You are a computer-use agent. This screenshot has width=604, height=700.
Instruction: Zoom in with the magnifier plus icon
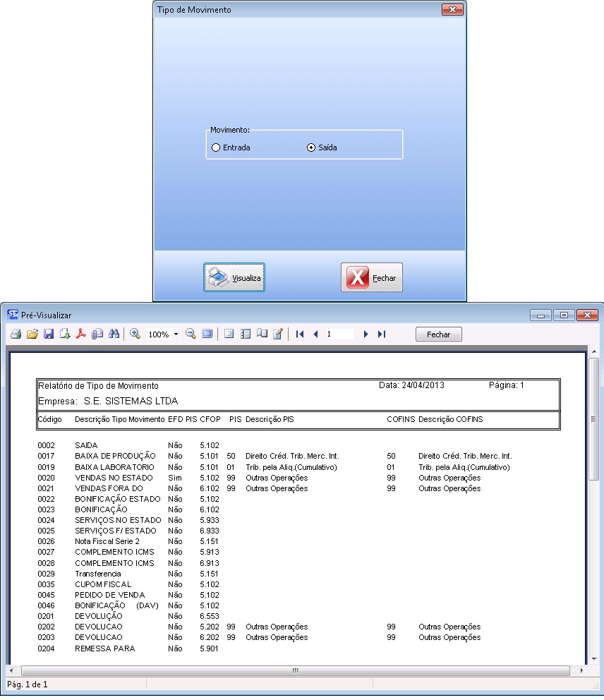[x=135, y=334]
